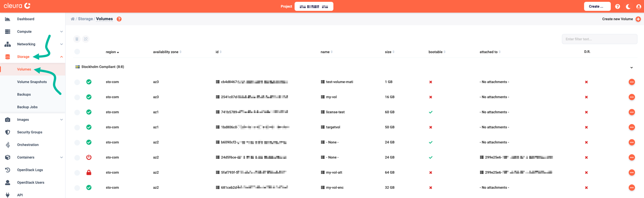Sort by attached to column
This screenshot has width=644, height=198.
click(x=490, y=52)
